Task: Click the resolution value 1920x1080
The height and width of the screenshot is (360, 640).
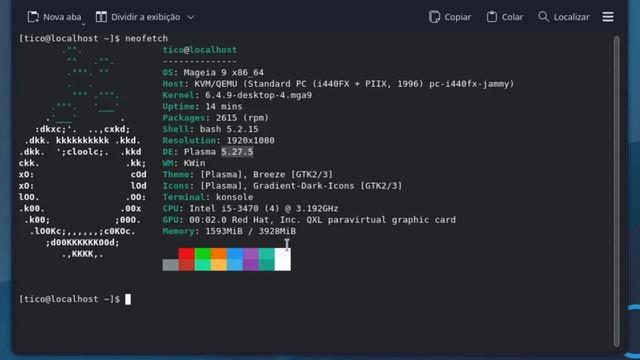Action: [251, 140]
